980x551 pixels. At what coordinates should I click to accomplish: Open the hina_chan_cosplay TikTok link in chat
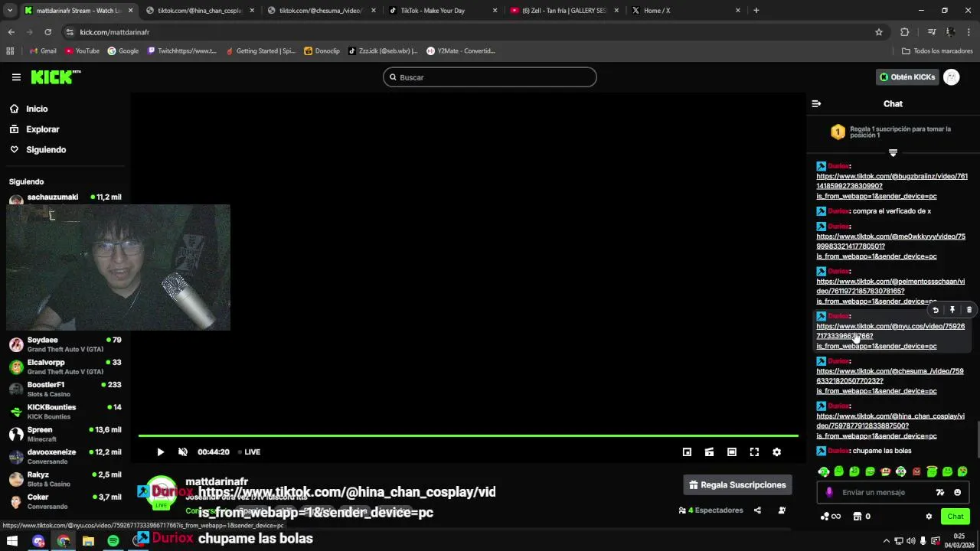(x=890, y=426)
